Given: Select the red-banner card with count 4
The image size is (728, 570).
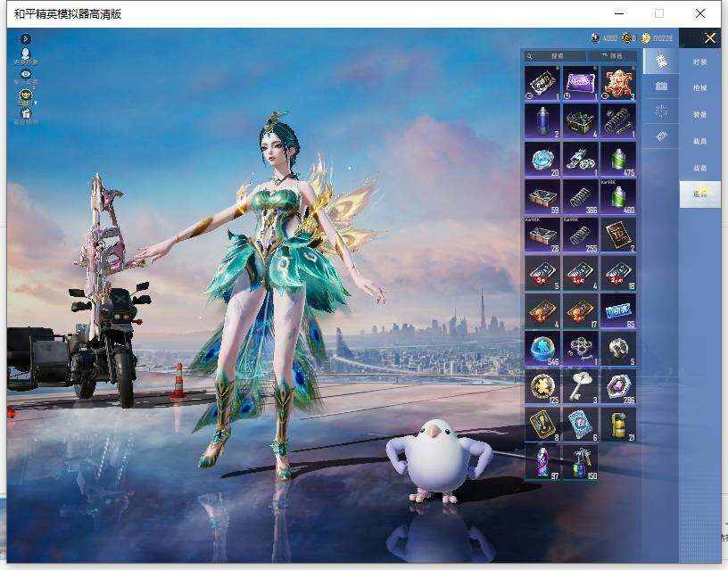Looking at the screenshot, I should 581,273.
